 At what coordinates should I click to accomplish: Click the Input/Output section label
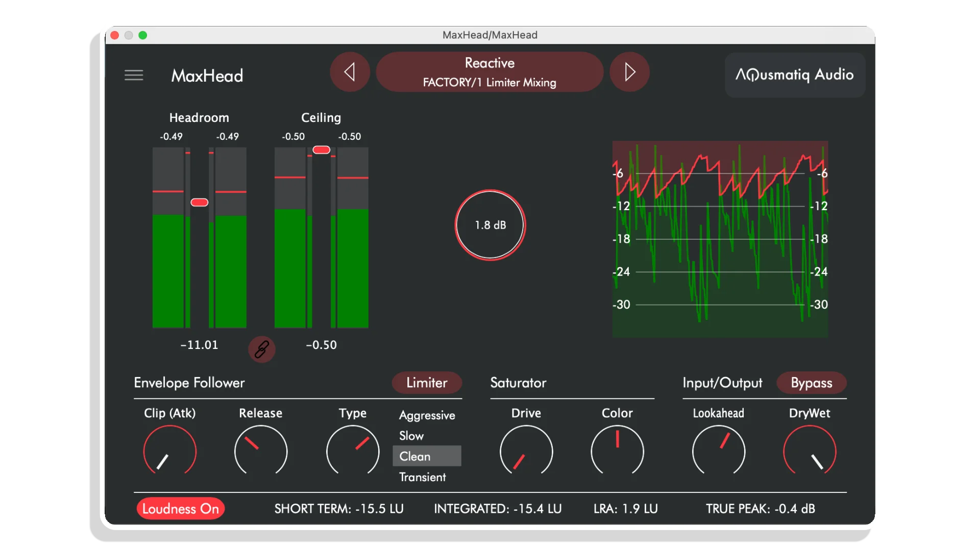click(x=722, y=383)
